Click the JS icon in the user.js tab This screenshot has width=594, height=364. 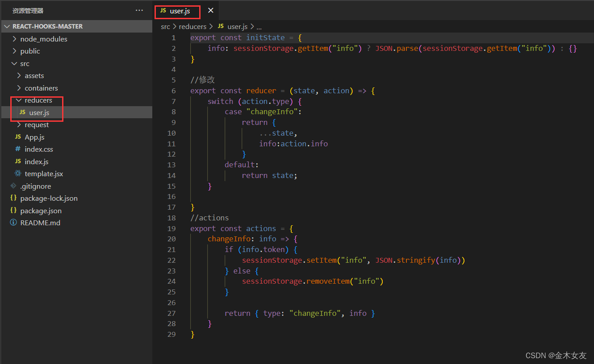(x=163, y=11)
